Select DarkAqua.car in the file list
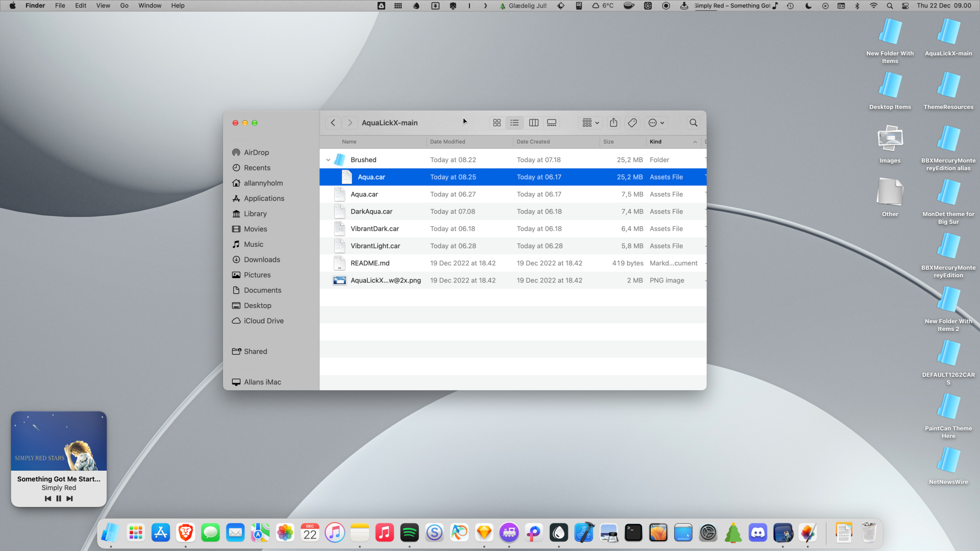This screenshot has height=551, width=980. (513, 212)
